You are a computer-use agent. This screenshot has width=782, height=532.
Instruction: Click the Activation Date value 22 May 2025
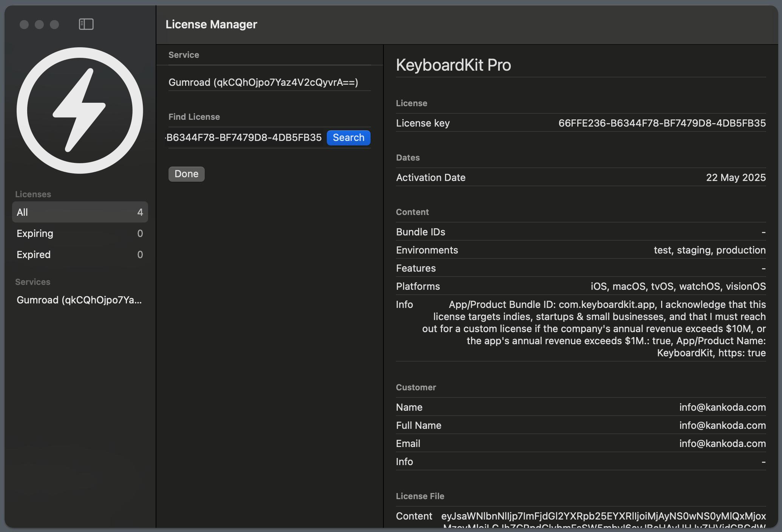click(x=736, y=178)
